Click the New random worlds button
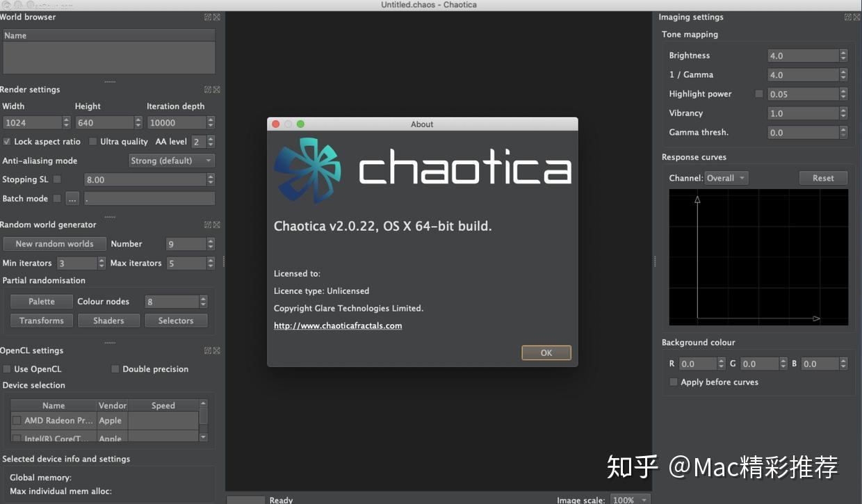 pos(54,243)
